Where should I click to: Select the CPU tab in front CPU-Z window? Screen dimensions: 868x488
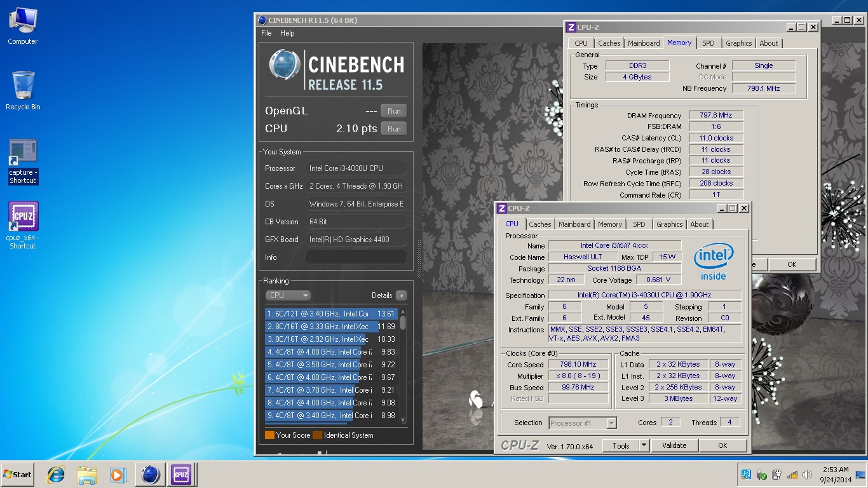pyautogui.click(x=512, y=224)
